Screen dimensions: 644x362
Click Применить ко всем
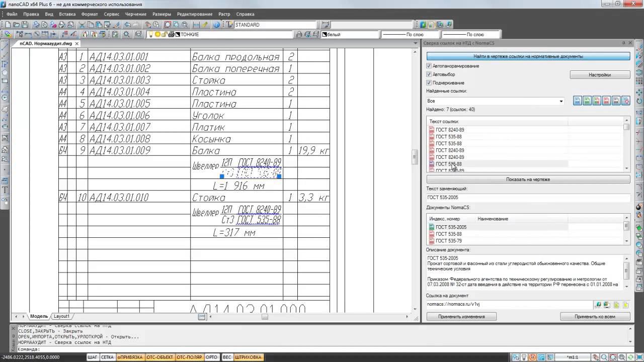(595, 316)
